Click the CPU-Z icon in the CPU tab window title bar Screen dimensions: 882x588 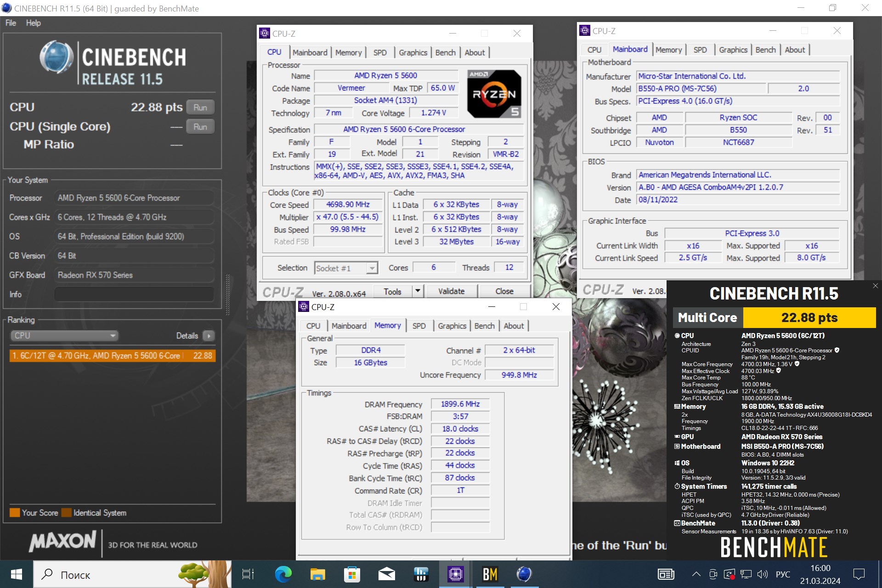265,33
